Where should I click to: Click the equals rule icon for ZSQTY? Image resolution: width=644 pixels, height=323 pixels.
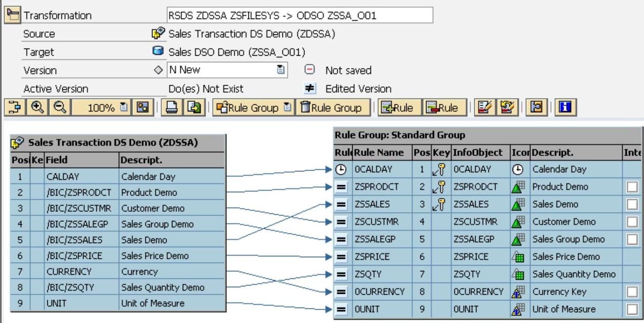coord(341,274)
